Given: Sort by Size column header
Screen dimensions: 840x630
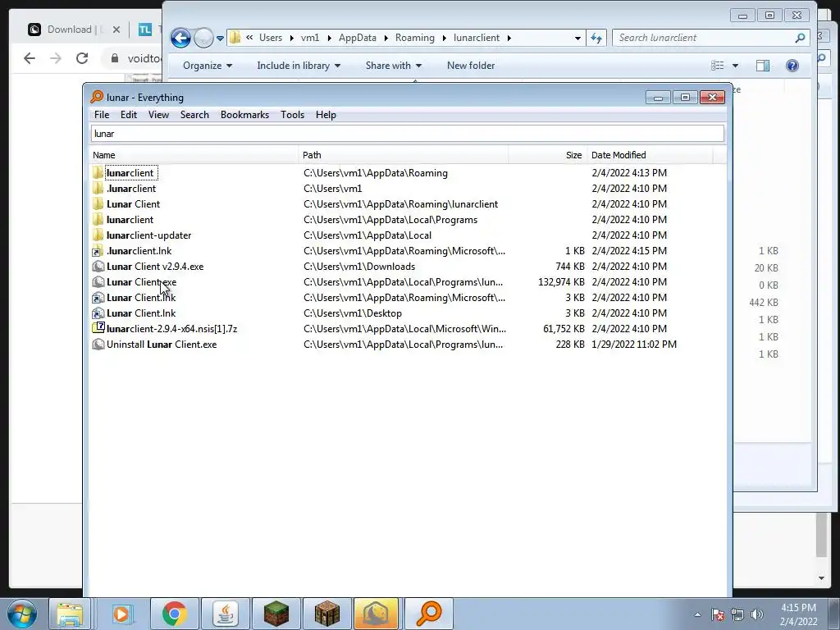Looking at the screenshot, I should (547, 155).
